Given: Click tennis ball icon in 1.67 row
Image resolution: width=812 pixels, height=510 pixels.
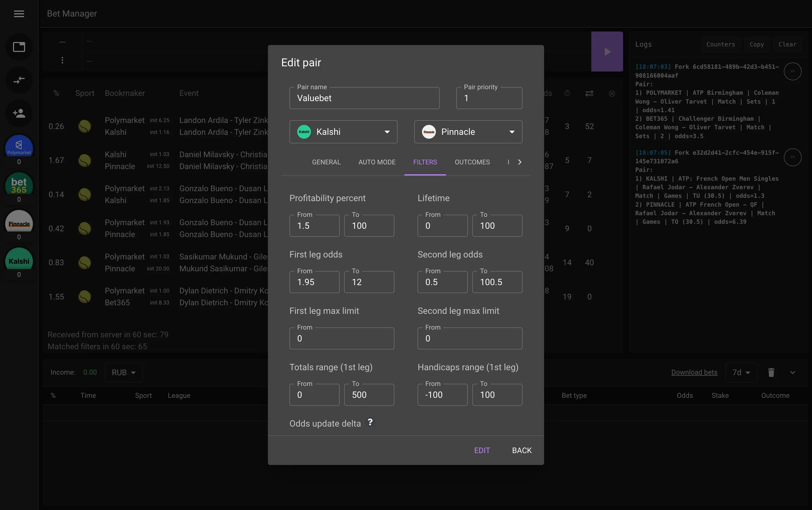Looking at the screenshot, I should pyautogui.click(x=85, y=160).
